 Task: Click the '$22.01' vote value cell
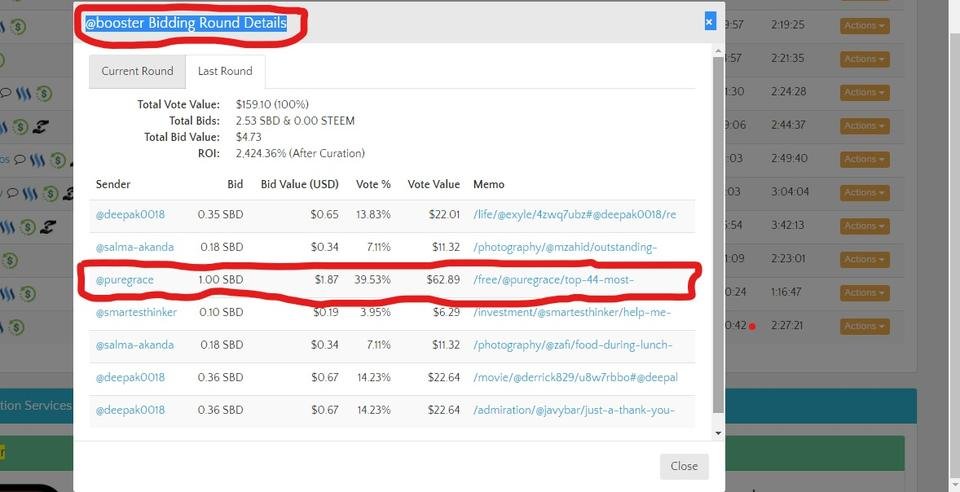(444, 215)
